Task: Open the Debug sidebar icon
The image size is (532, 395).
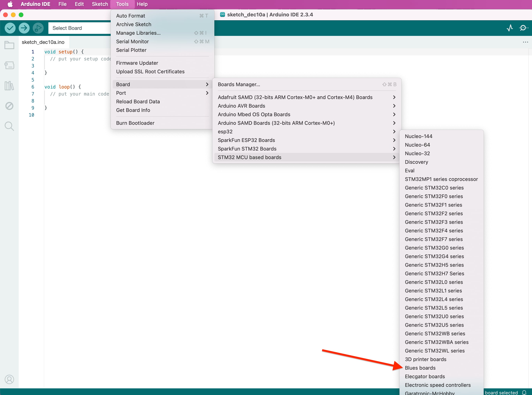Action: click(x=9, y=106)
